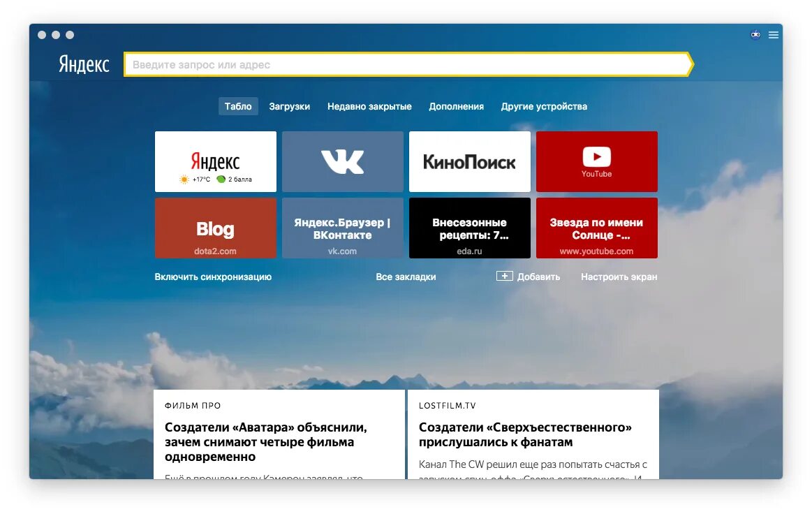Open the Blog dota2.com tile
This screenshot has height=514, width=812.
[x=215, y=228]
